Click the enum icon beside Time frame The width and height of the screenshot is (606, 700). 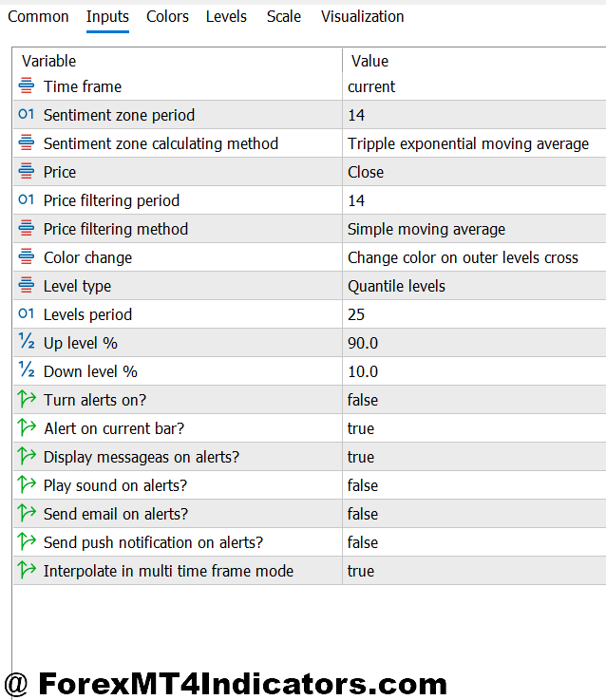click(x=27, y=86)
